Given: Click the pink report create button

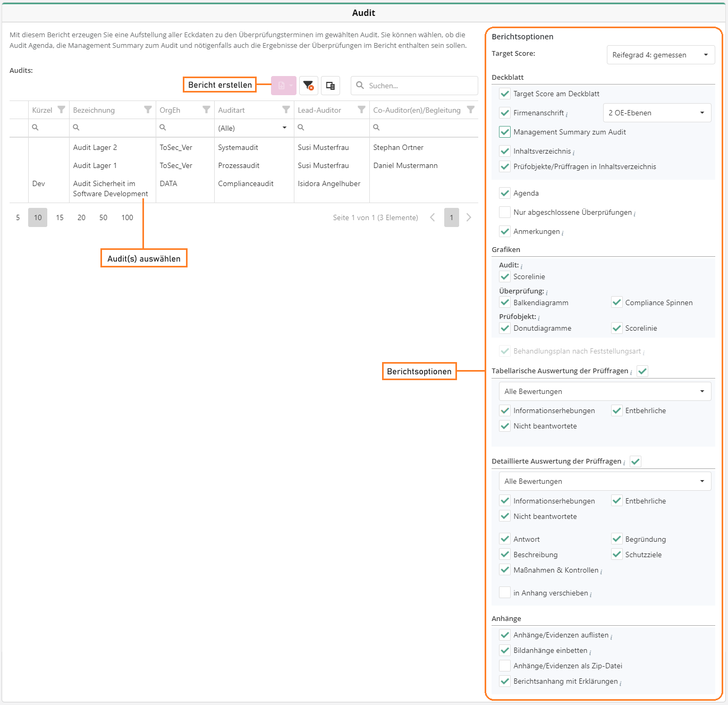Looking at the screenshot, I should point(283,86).
